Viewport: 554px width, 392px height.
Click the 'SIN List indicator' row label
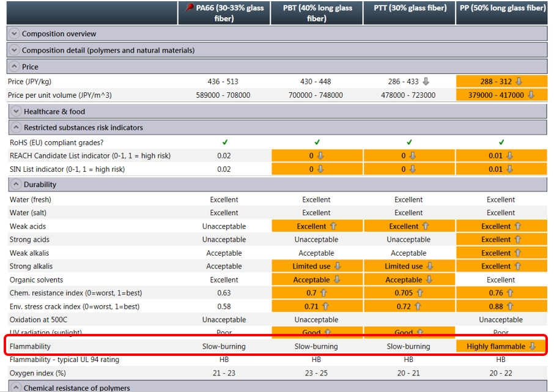67,169
